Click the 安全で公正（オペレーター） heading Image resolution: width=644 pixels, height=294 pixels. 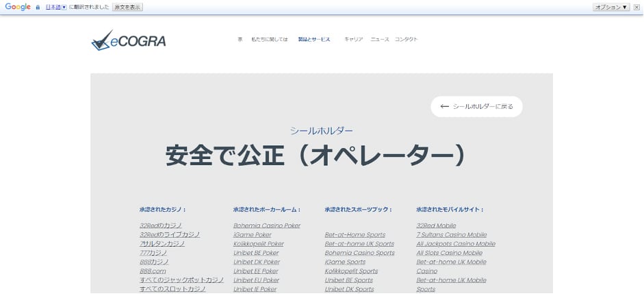[315, 156]
